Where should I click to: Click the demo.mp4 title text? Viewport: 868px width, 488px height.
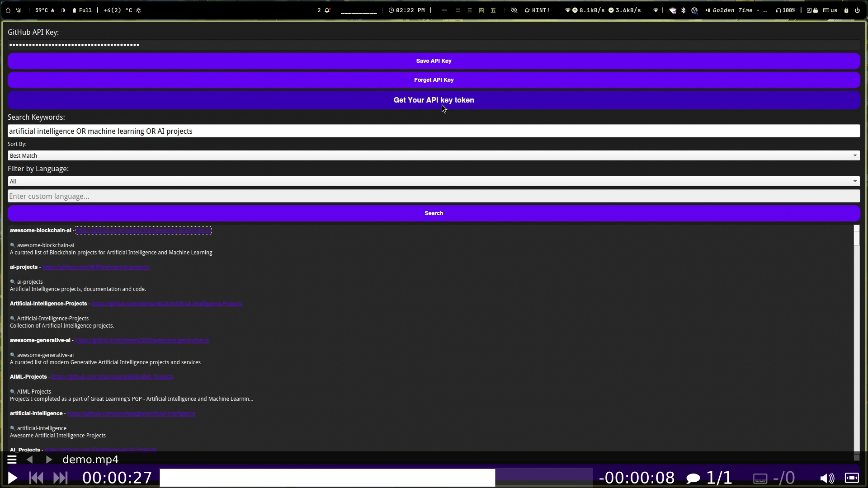click(90, 460)
